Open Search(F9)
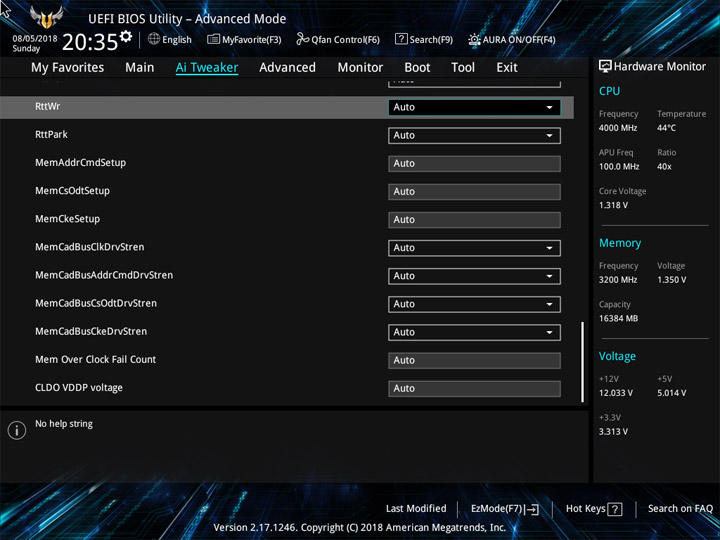The width and height of the screenshot is (720, 540). click(424, 39)
